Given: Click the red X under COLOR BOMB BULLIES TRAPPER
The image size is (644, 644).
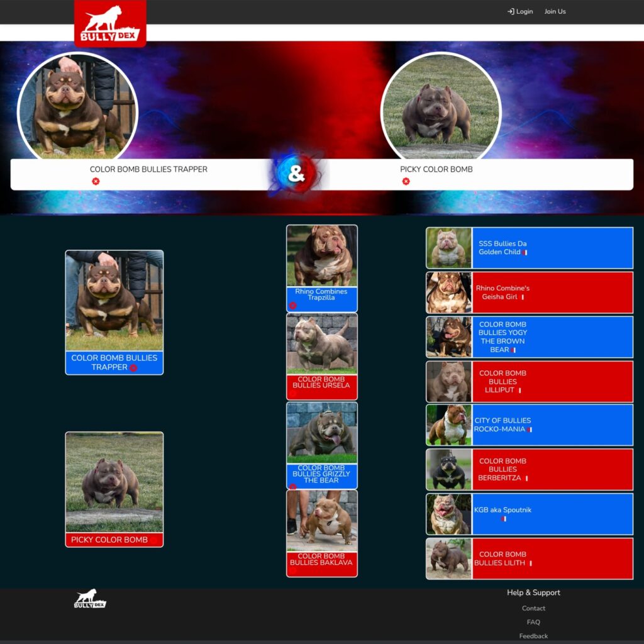Looking at the screenshot, I should [96, 181].
